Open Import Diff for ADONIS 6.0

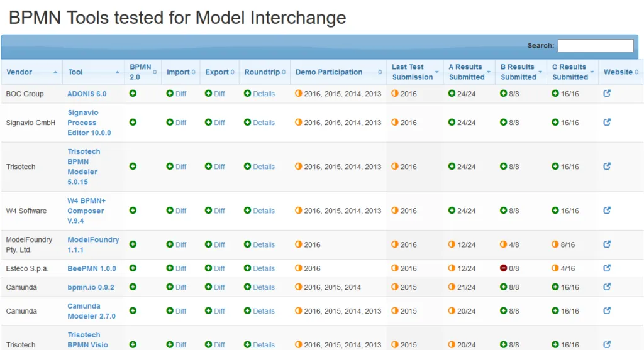(x=180, y=94)
